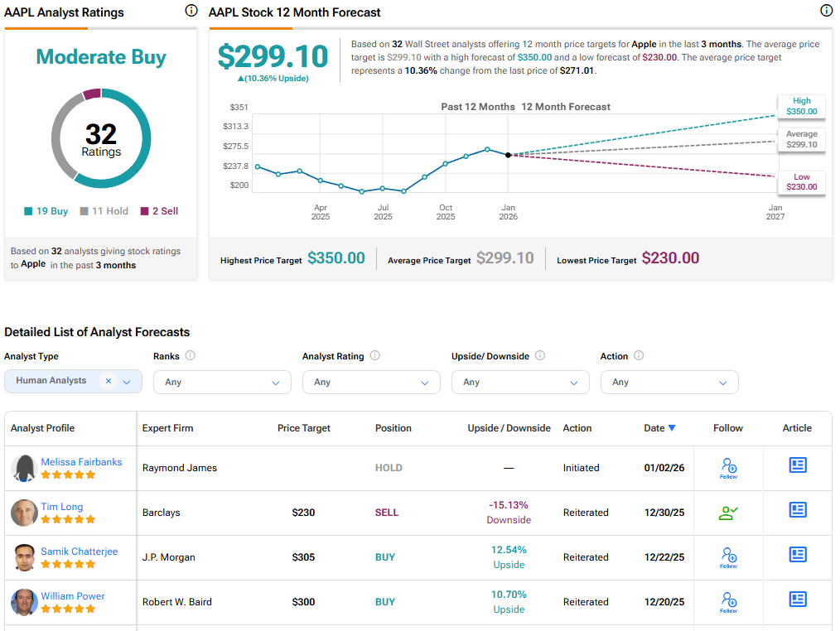The height and width of the screenshot is (631, 840).
Task: Open the article icon in the Raymond James row
Action: tap(797, 465)
